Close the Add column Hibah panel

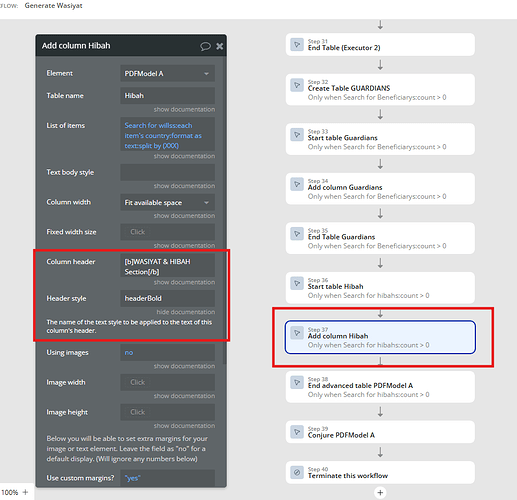[219, 46]
